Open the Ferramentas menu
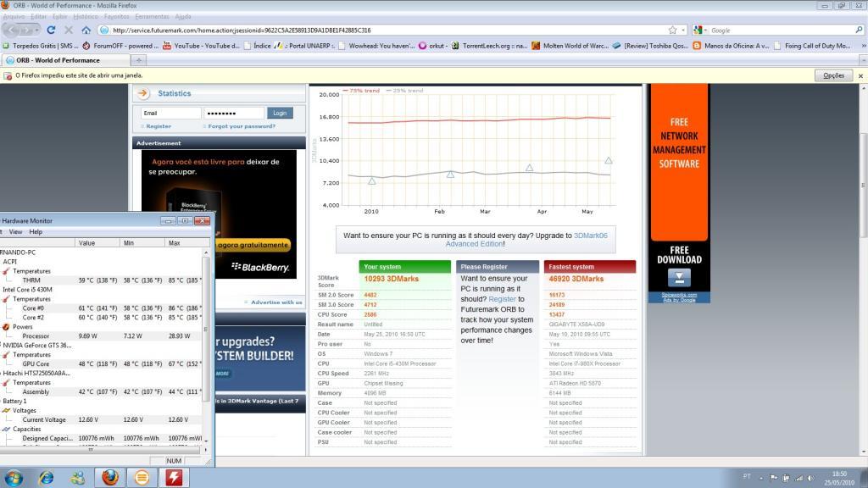The width and height of the screenshot is (868, 488). click(153, 17)
